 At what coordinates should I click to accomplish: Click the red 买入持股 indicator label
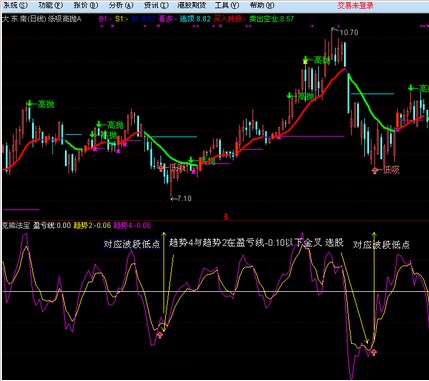click(x=229, y=19)
